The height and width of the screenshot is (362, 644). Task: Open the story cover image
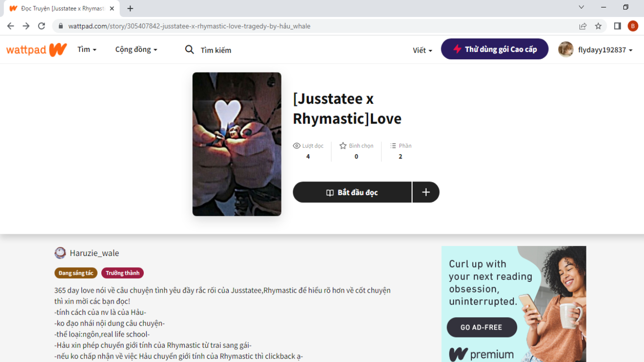237,144
